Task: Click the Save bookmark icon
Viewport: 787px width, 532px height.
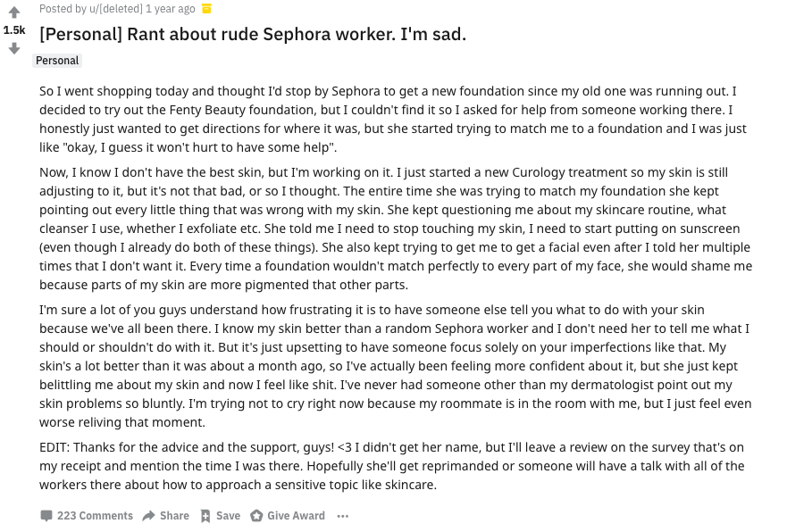Action: [x=205, y=516]
